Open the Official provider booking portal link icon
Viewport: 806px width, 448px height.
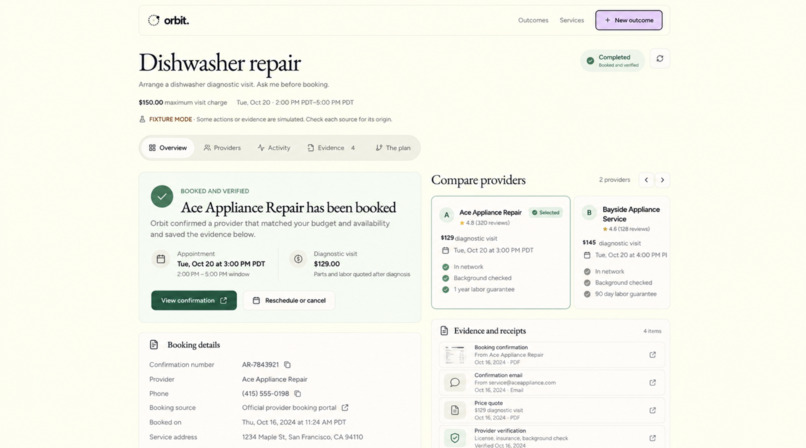click(345, 407)
